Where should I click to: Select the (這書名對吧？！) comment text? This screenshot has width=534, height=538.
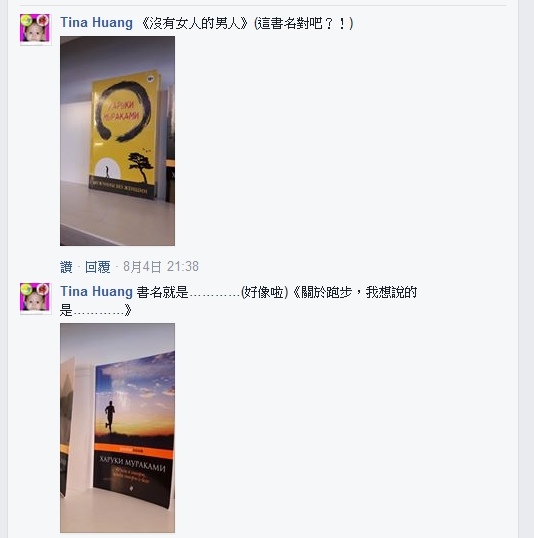tap(303, 23)
